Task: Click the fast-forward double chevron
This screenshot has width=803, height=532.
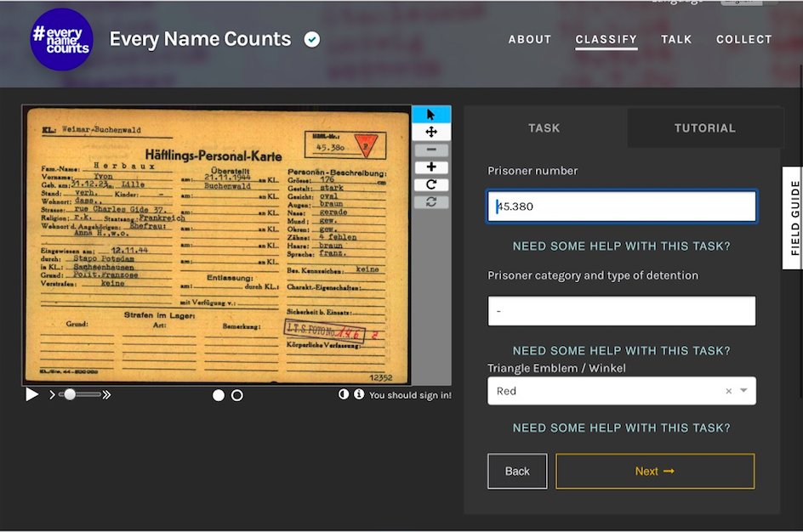Action: click(106, 394)
